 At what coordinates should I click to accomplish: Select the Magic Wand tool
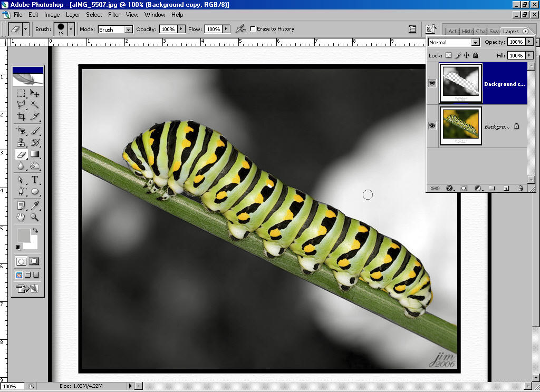(x=34, y=104)
